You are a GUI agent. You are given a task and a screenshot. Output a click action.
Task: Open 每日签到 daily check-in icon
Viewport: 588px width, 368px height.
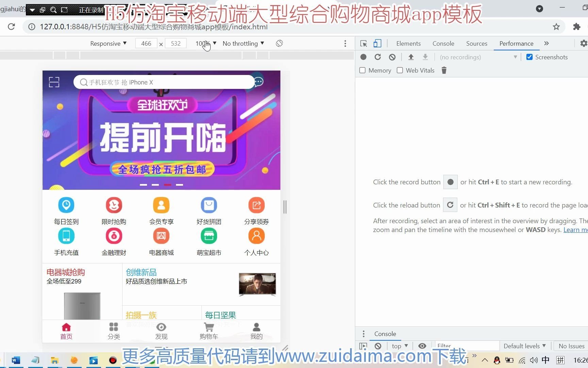[66, 205]
